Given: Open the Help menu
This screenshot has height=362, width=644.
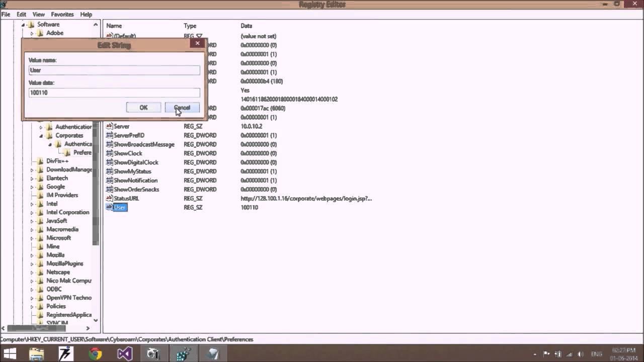Looking at the screenshot, I should tap(86, 15).
